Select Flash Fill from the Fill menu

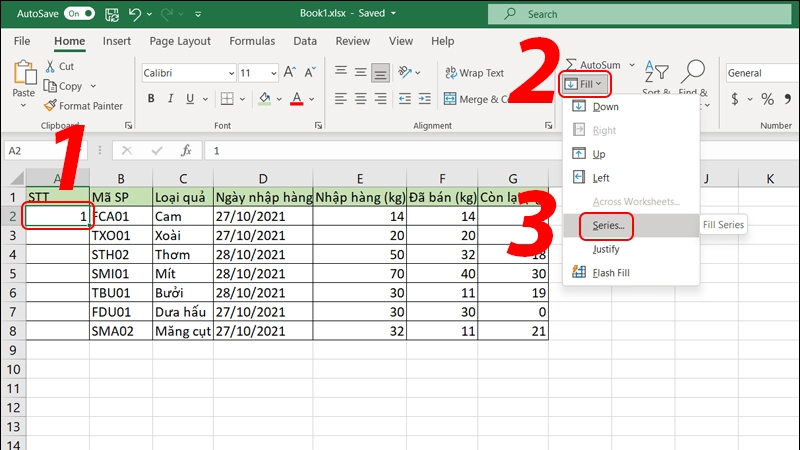(619, 272)
